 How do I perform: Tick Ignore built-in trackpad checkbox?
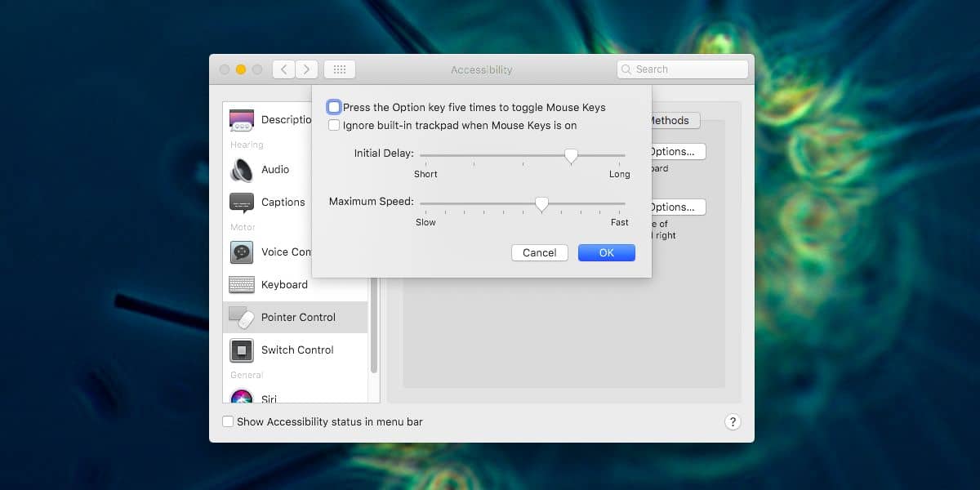point(334,126)
